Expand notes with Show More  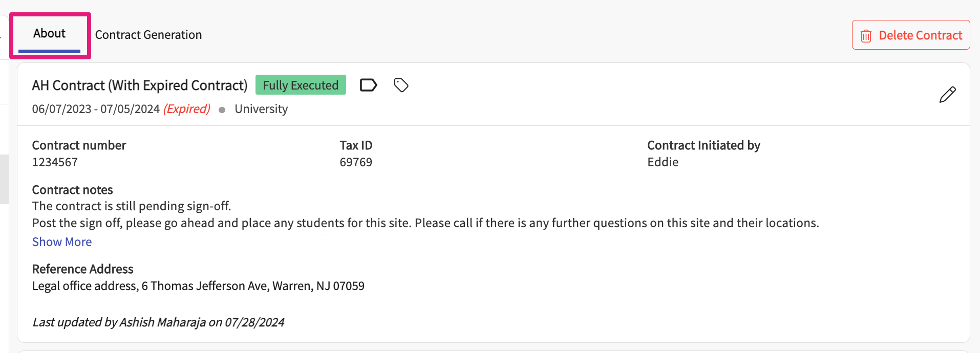pos(62,242)
